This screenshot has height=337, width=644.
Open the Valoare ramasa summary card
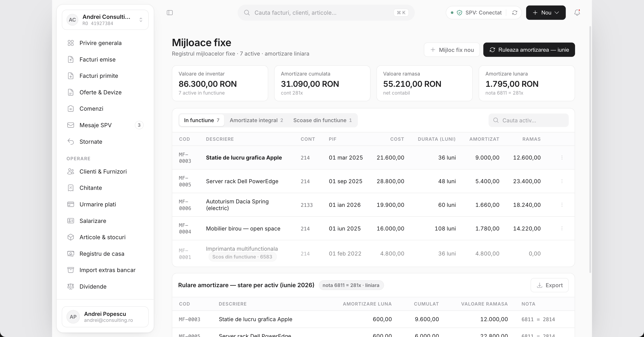pos(425,83)
